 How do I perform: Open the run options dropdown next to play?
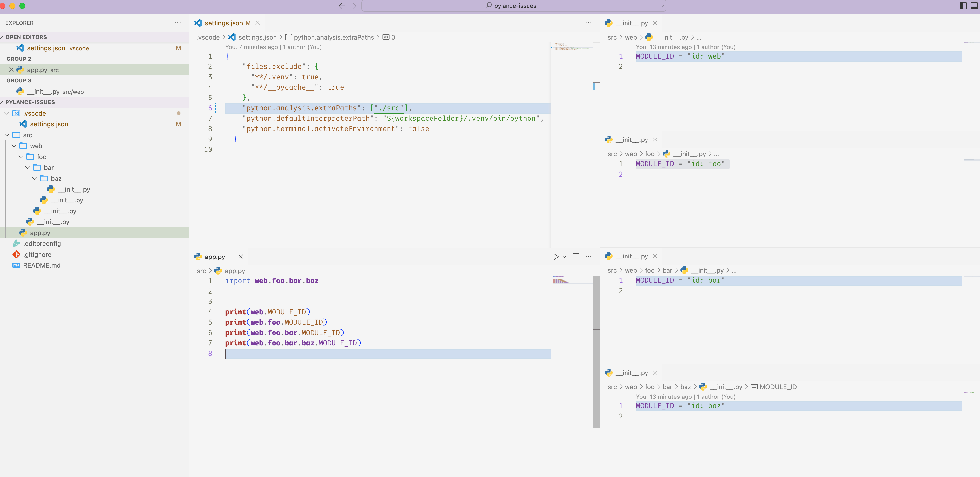tap(564, 257)
